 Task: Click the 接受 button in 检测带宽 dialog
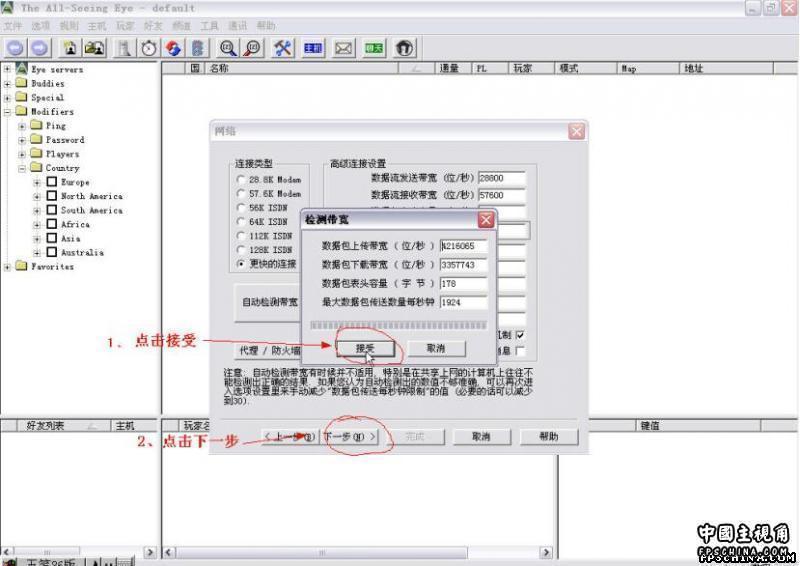click(365, 349)
